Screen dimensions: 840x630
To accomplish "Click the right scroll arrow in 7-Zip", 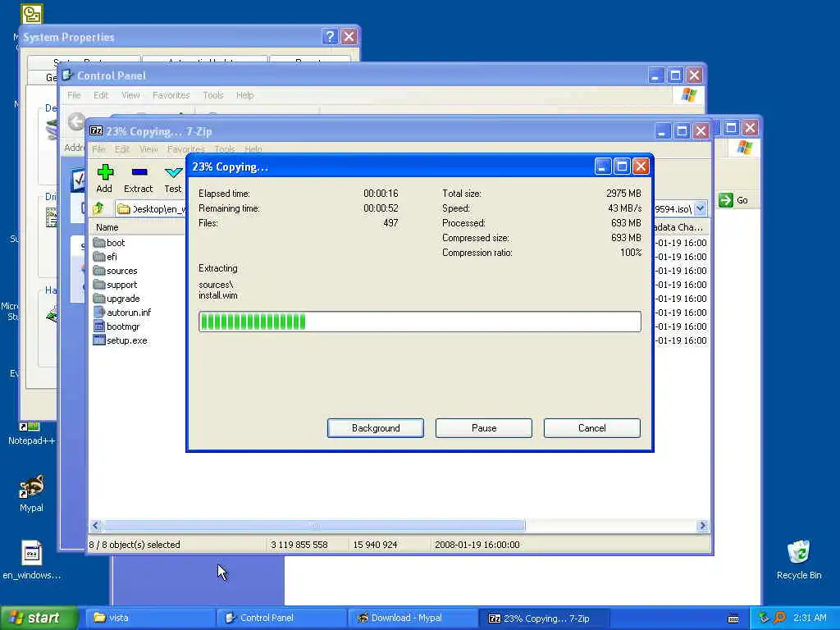I will point(702,526).
